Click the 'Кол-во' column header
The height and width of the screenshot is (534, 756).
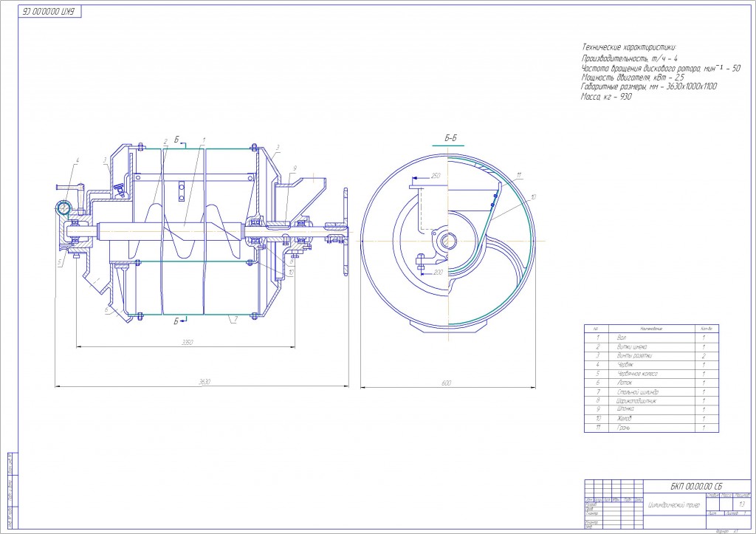pyautogui.click(x=706, y=329)
